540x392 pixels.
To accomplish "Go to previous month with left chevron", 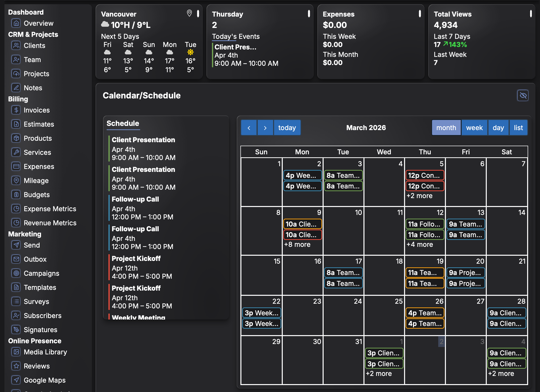I will point(249,128).
